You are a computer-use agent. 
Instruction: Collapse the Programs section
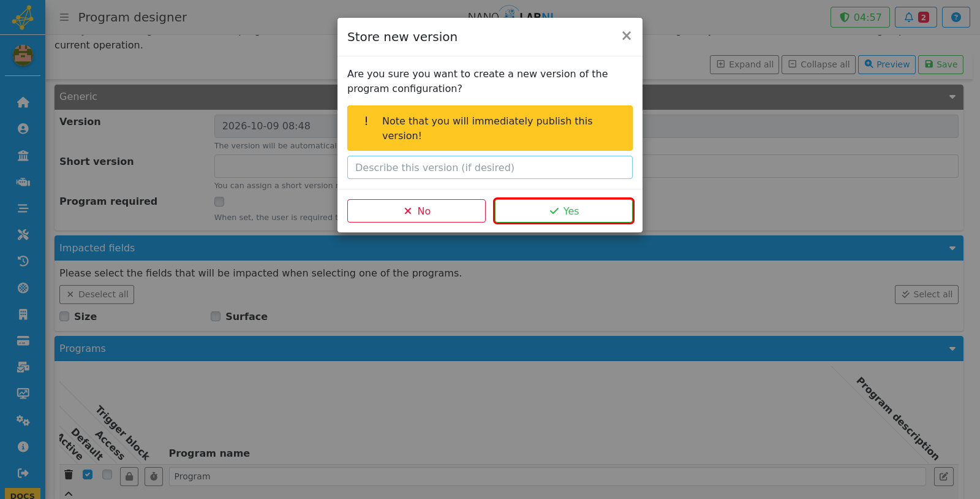pos(952,349)
